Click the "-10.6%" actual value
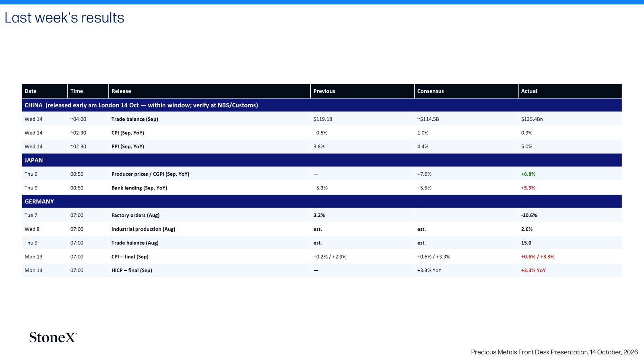The image size is (644, 362). coord(529,215)
